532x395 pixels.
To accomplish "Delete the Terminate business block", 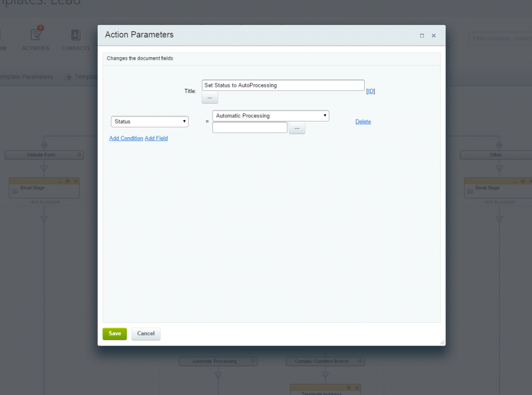I will [357, 388].
